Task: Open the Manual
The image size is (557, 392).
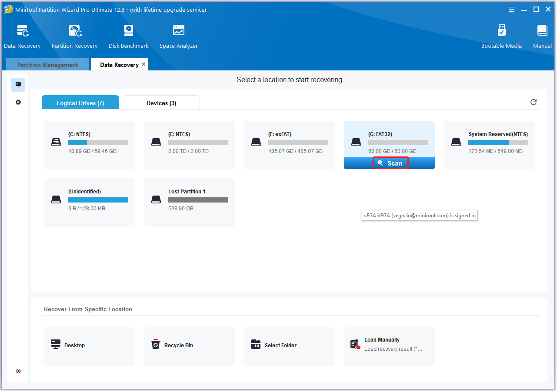Action: coord(542,37)
